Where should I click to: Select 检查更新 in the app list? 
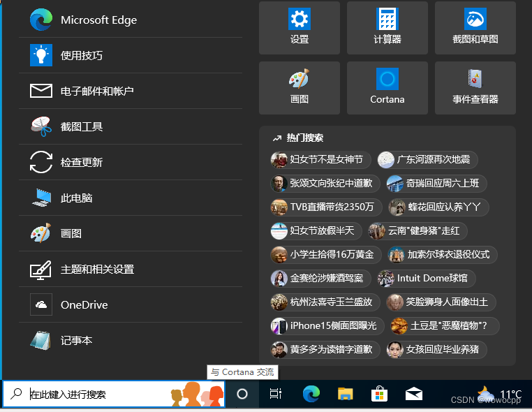tap(131, 162)
